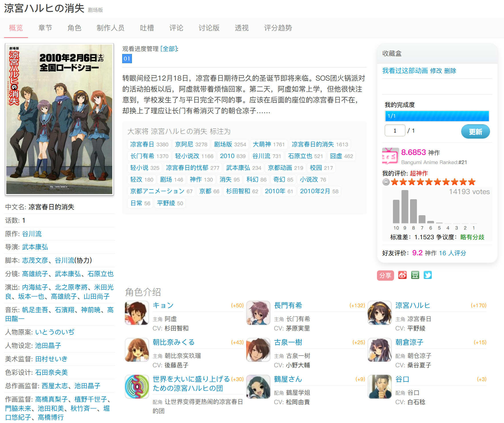Viewport: 504px width, 423px height.
Task: Click the 长门有希 1370 tag
Action: point(149,156)
